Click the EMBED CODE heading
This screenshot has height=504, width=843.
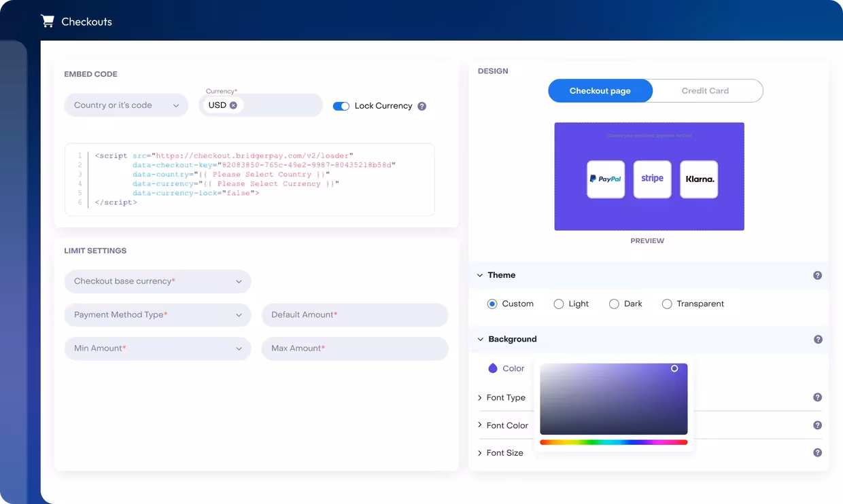pos(90,74)
